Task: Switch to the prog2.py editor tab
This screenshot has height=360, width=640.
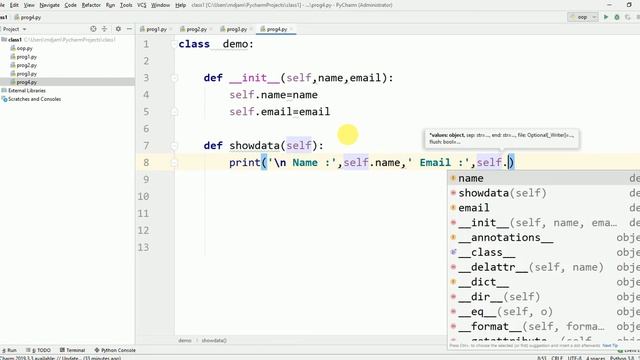Action: (196, 29)
